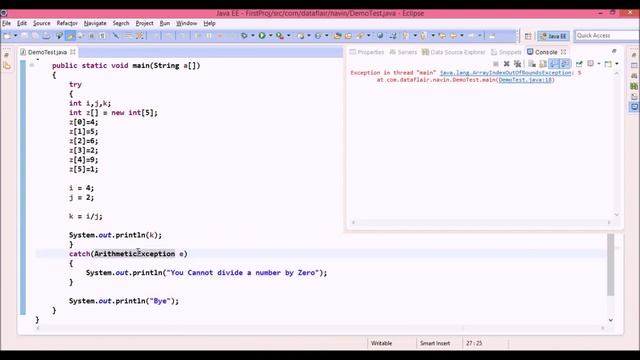Click the editor scroll-down arrow
This screenshot has width=640, height=360.
coord(611,320)
